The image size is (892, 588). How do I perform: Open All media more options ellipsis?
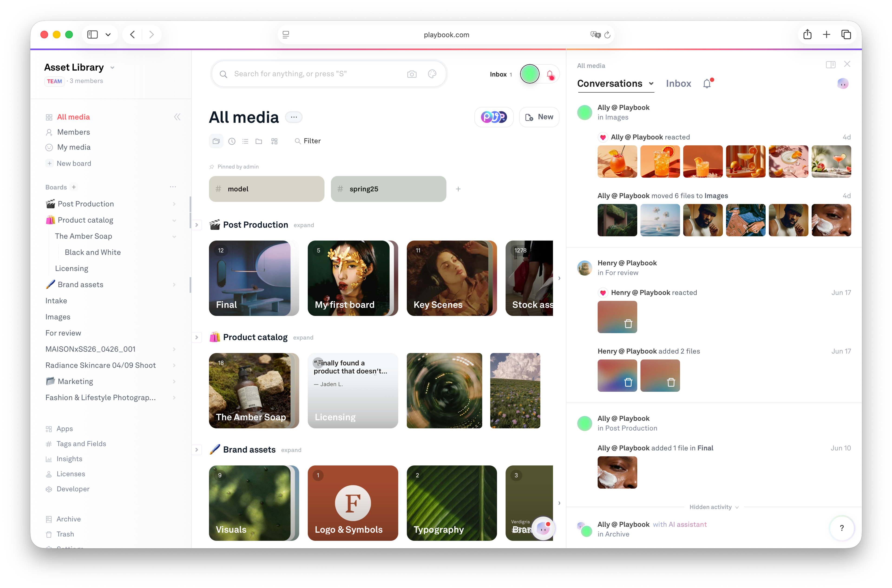point(294,117)
